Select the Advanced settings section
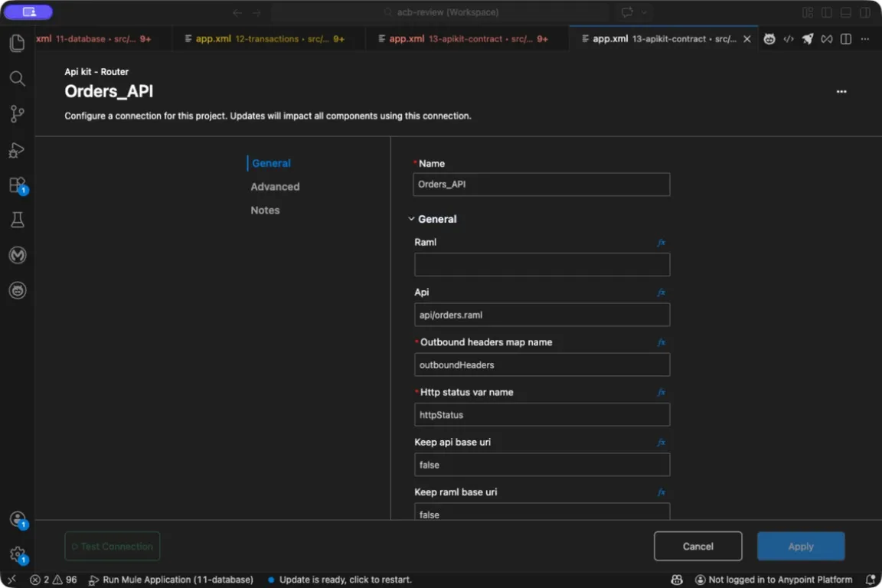The width and height of the screenshot is (882, 588). (x=275, y=187)
